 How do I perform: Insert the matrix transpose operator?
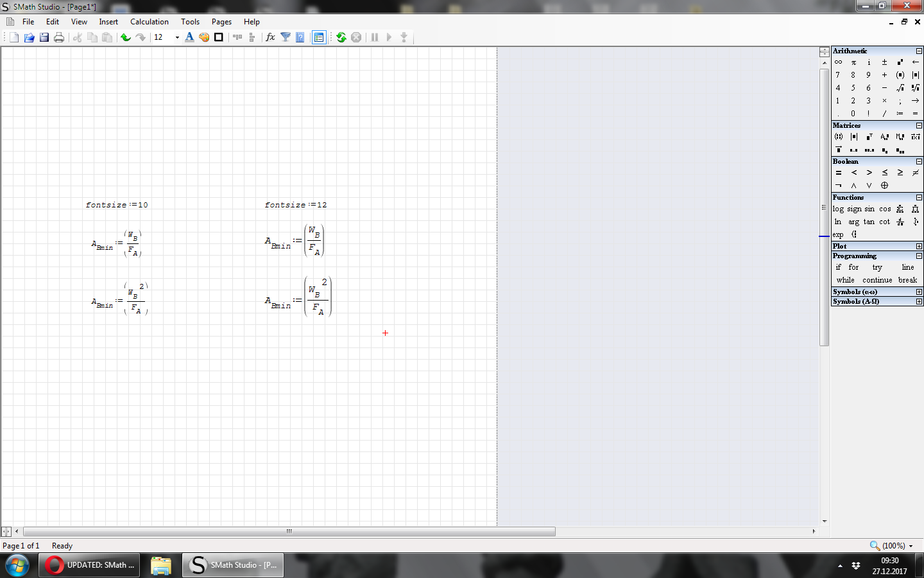[869, 137]
